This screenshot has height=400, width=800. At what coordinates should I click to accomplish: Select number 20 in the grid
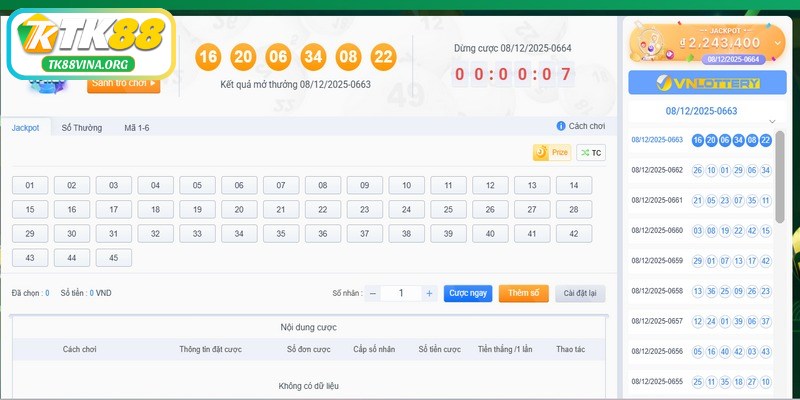[239, 209]
